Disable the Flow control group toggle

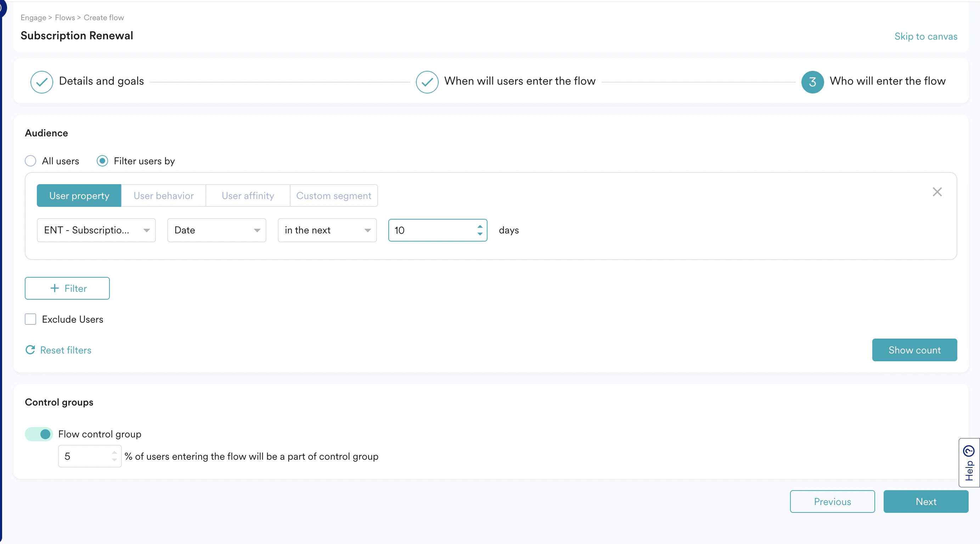point(39,434)
